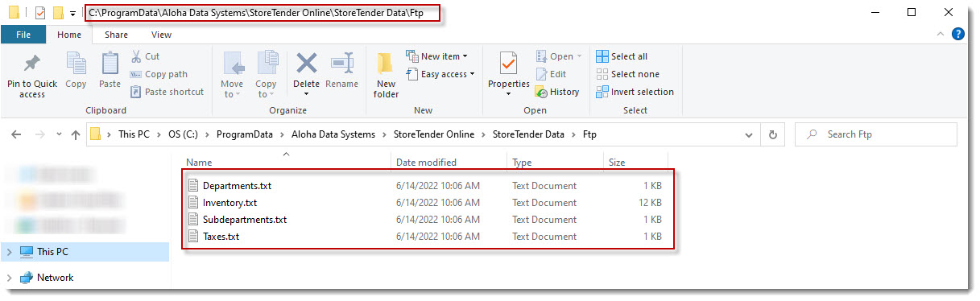Click Copy path in Clipboard group
Viewport: 980px width, 301px height.
(x=159, y=74)
